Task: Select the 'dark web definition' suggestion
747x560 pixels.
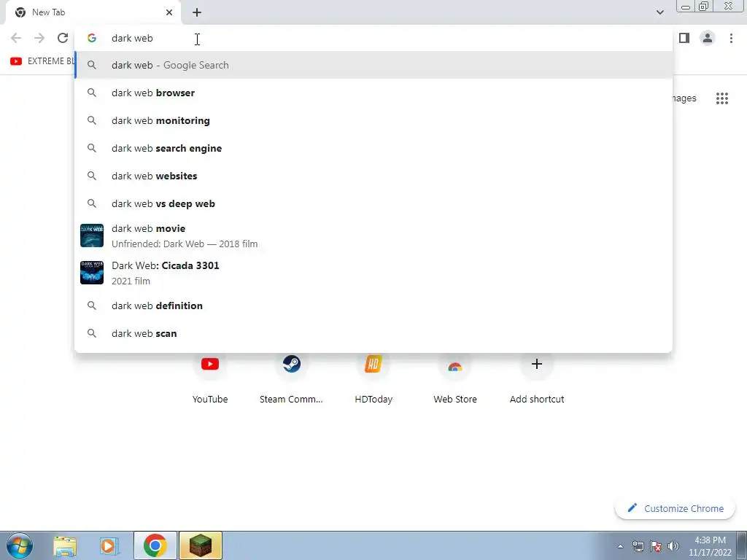Action: (x=373, y=306)
